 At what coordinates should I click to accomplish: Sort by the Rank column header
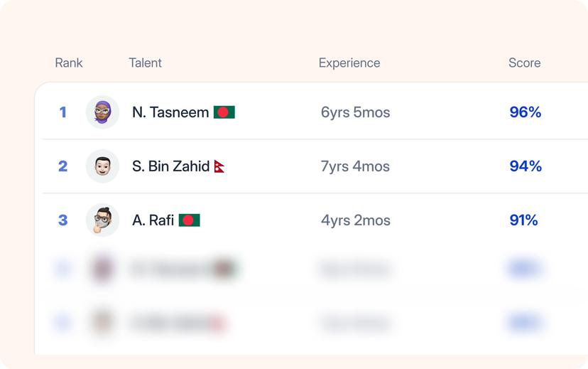[69, 63]
